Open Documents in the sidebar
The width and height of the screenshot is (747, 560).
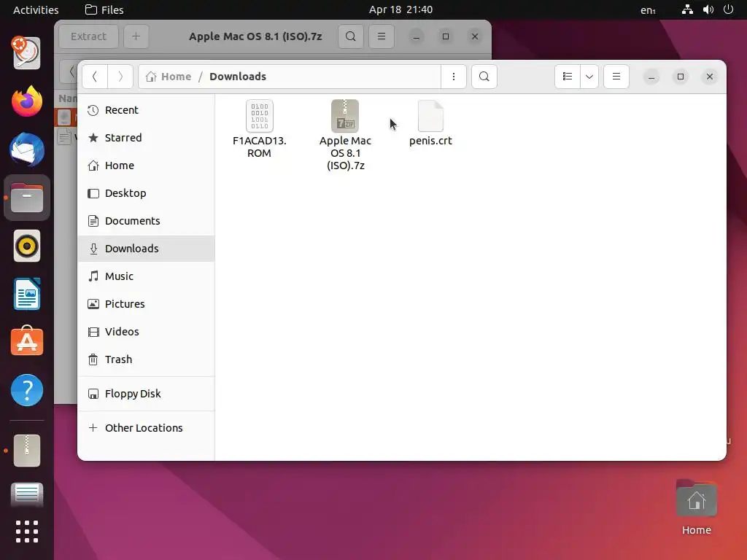146,221
